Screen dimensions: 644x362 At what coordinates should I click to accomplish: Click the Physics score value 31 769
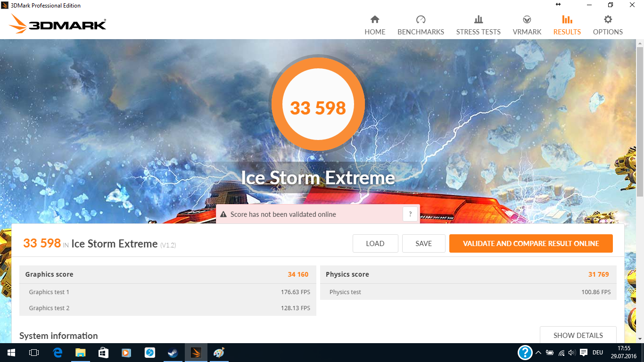click(x=599, y=274)
